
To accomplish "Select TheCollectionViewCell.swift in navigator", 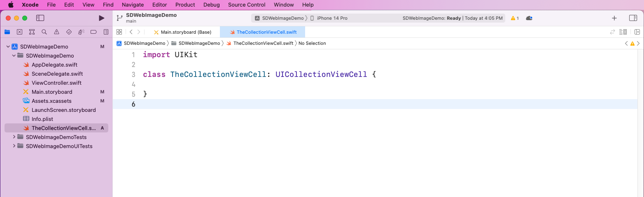I will pos(56,128).
